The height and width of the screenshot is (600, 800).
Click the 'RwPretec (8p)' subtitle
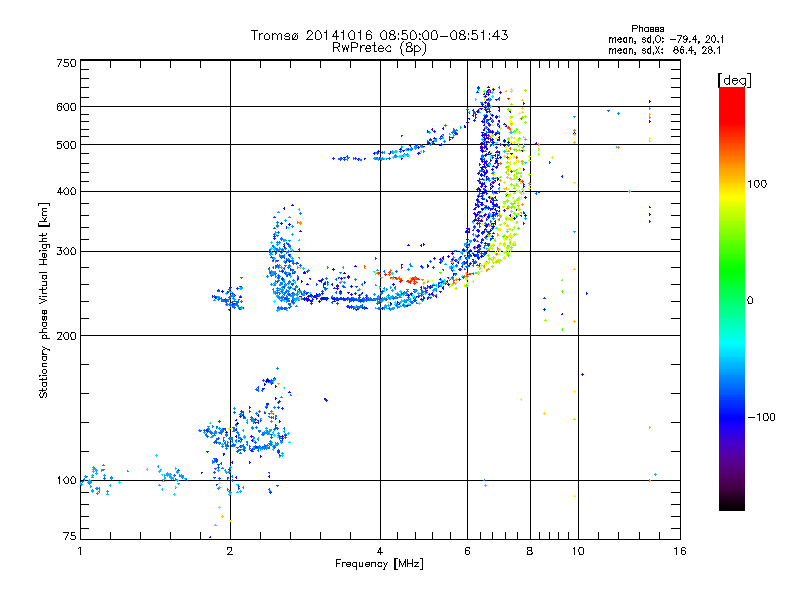[x=379, y=48]
